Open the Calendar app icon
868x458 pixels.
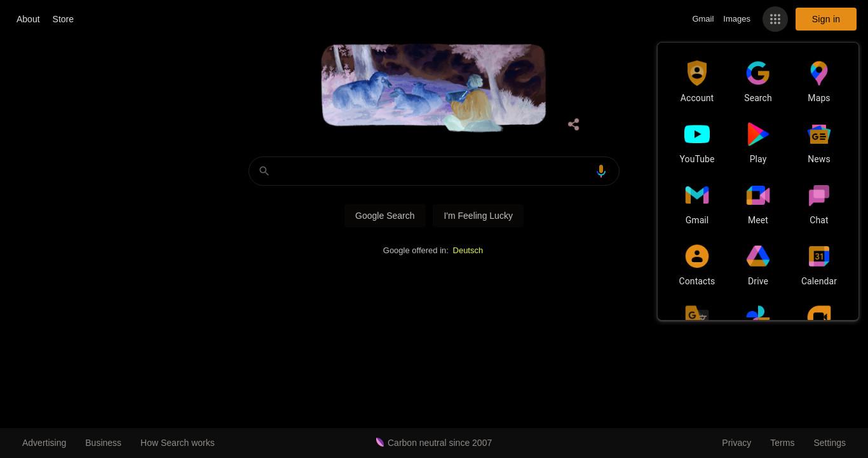click(x=819, y=256)
